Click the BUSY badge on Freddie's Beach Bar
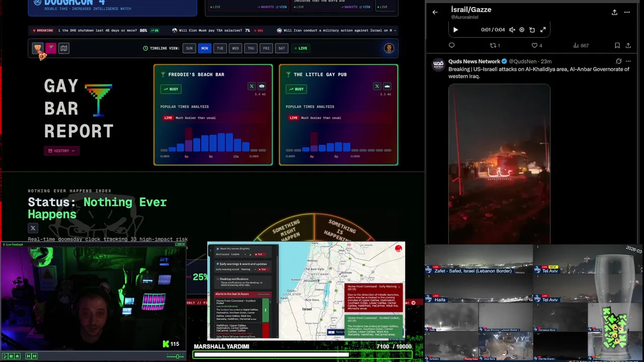Viewport: 644px width, 362px height. pyautogui.click(x=171, y=89)
